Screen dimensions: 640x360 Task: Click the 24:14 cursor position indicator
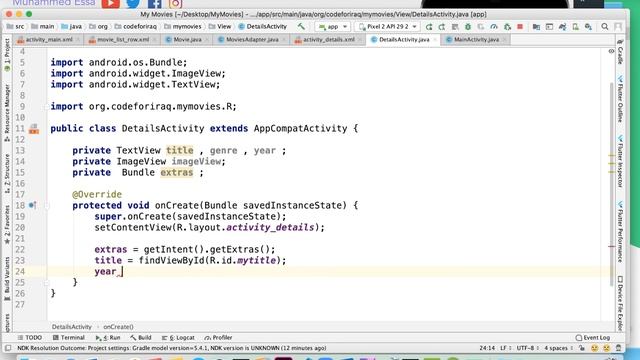tap(487, 348)
